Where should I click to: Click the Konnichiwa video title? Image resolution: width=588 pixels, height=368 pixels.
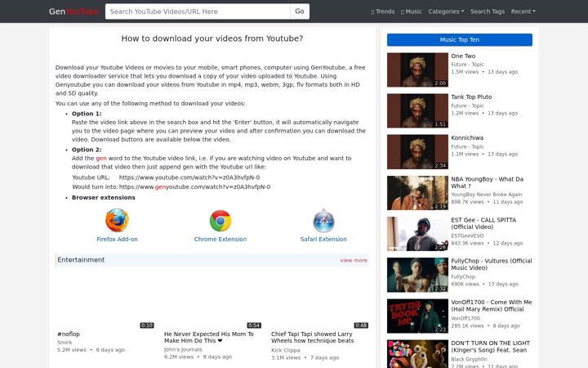click(x=467, y=138)
